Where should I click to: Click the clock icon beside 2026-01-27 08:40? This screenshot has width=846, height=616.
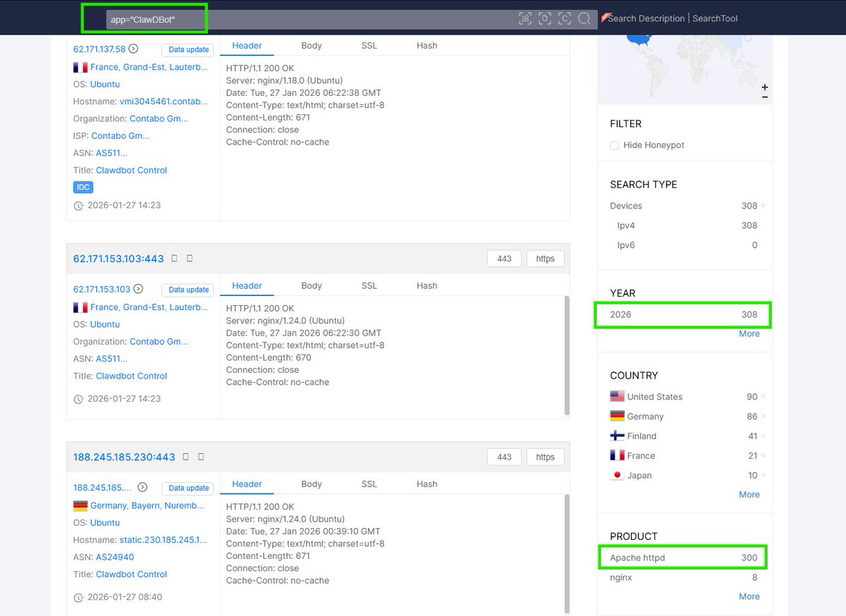pyautogui.click(x=78, y=598)
